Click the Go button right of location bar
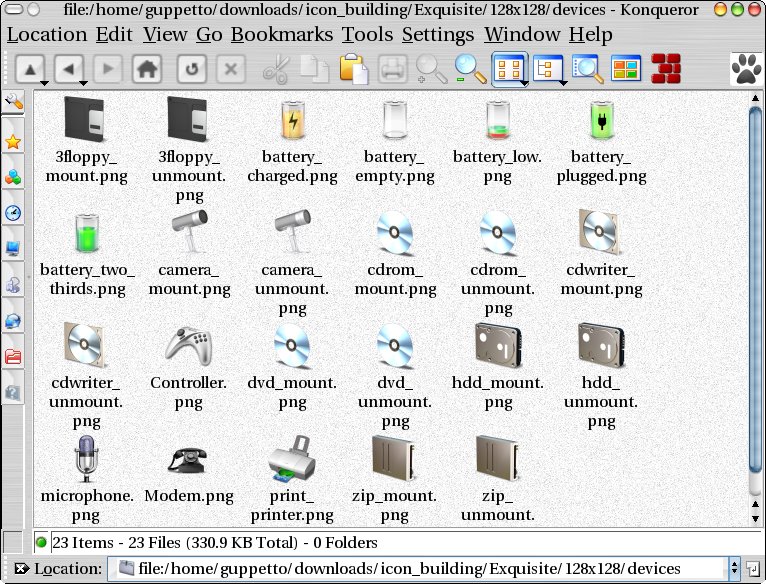766x584 pixels. pyautogui.click(x=752, y=568)
